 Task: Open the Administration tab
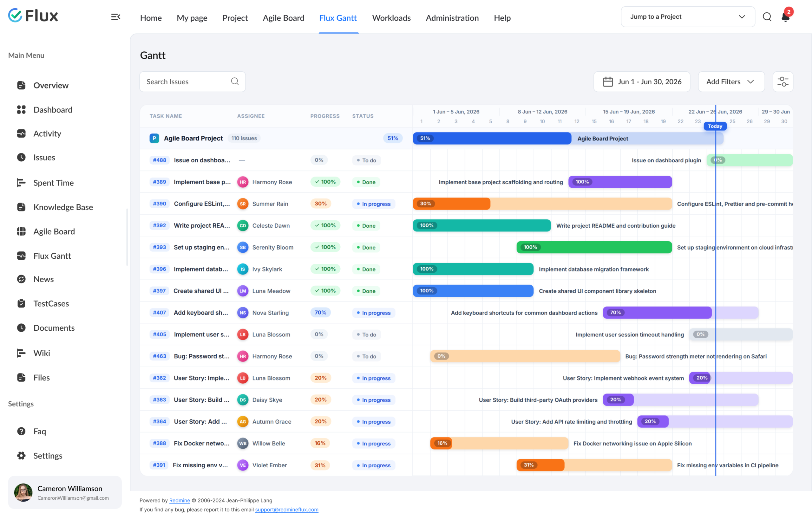pos(452,17)
